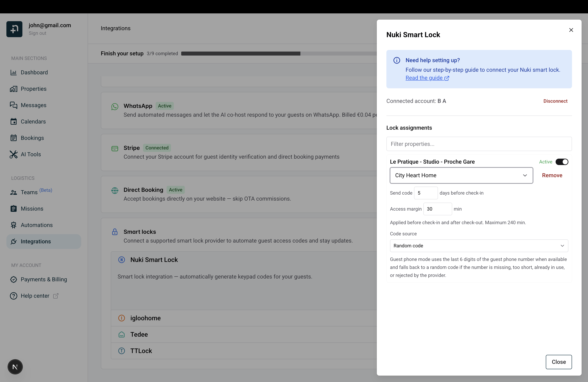
Task: Go to Properties section
Action: pyautogui.click(x=44, y=89)
